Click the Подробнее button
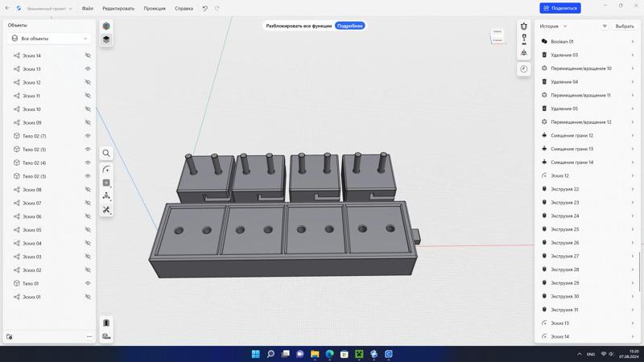Image resolution: width=644 pixels, height=362 pixels. (x=349, y=26)
